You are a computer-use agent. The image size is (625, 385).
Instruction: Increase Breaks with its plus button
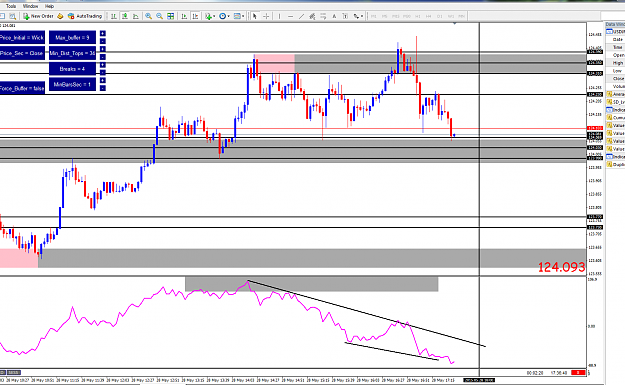102,65
